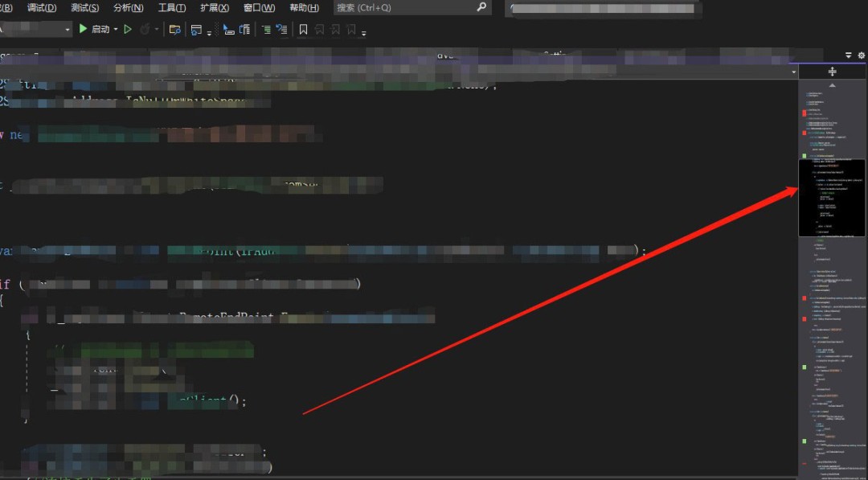868x480 pixels.
Task: Expand the member navigation dropdown arrow
Action: pos(794,72)
